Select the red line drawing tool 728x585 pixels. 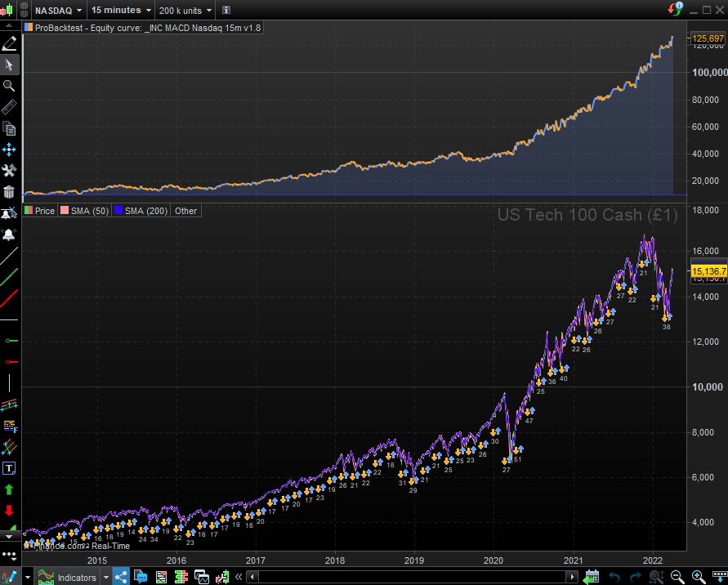coord(9,298)
